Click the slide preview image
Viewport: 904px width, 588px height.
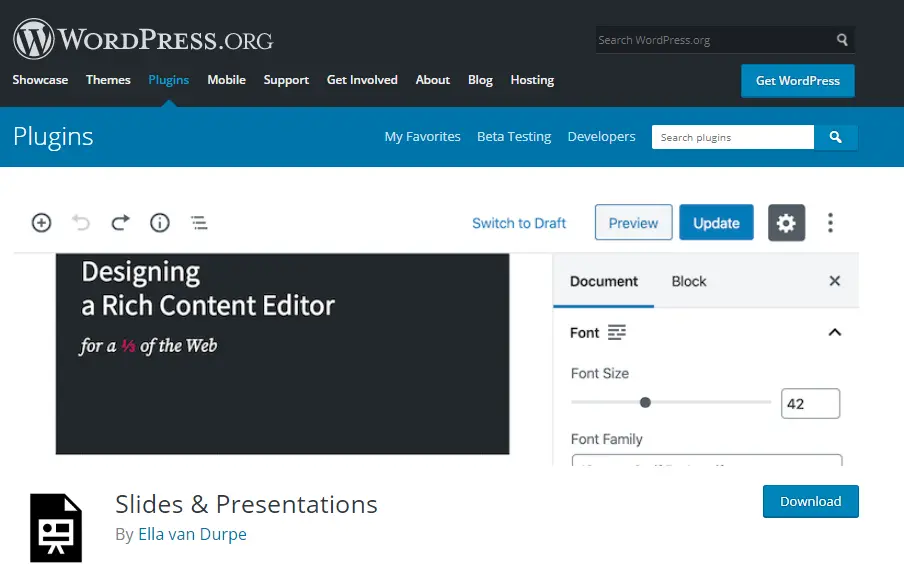(x=282, y=354)
